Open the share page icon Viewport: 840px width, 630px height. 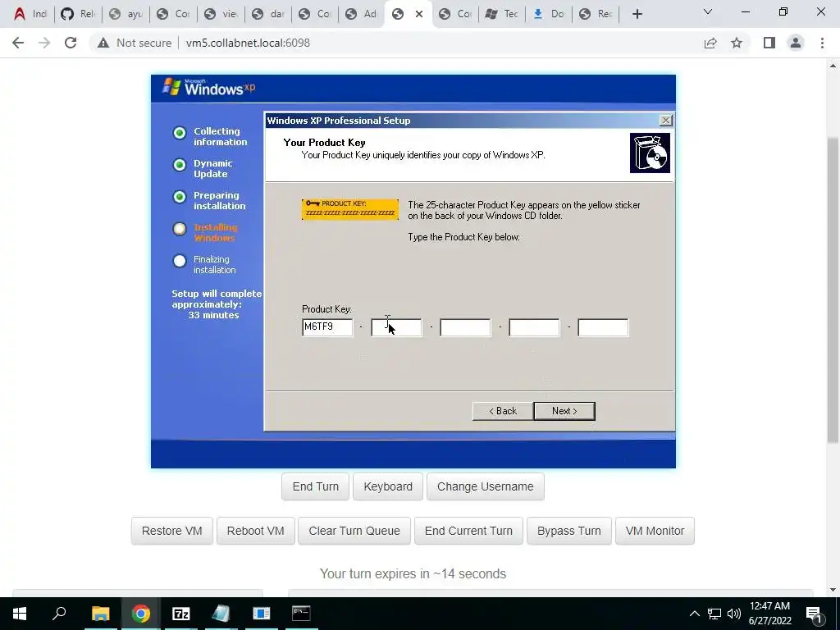710,43
